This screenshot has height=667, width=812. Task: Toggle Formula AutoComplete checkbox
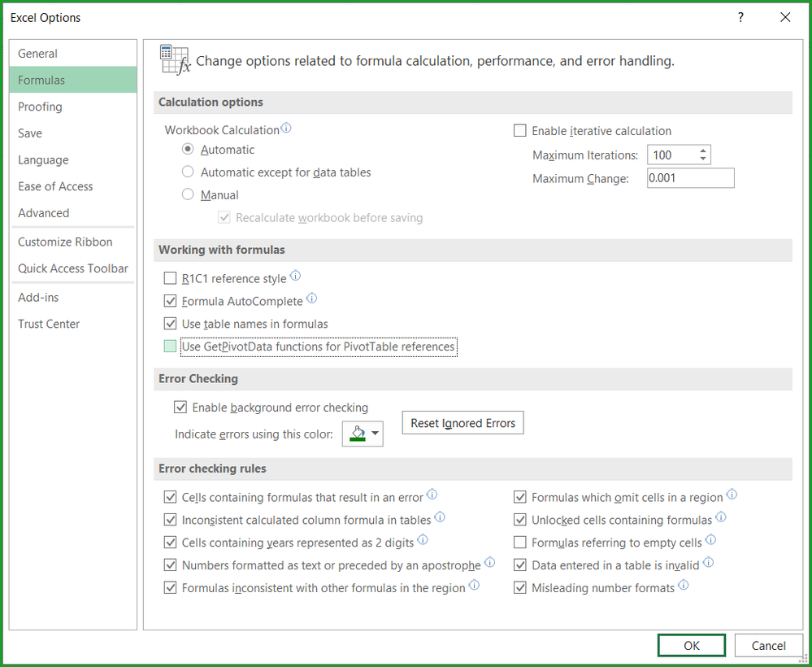click(x=170, y=301)
